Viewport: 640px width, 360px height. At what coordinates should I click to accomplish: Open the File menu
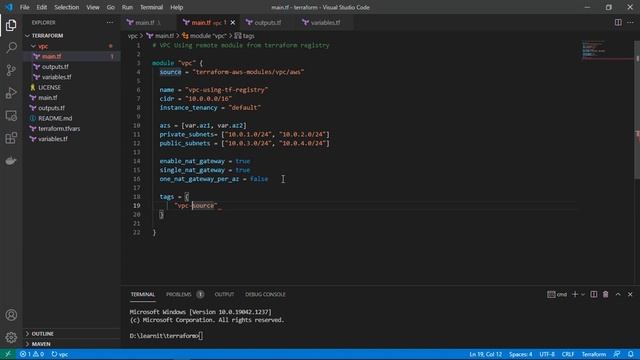tap(24, 7)
